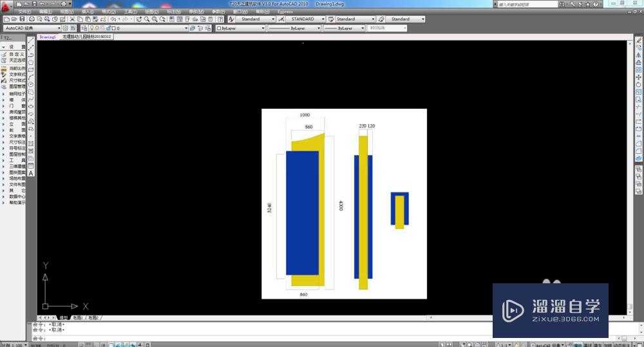Image resolution: width=644 pixels, height=347 pixels.
Task: Click the Save icon in standard toolbar
Action: 22,19
